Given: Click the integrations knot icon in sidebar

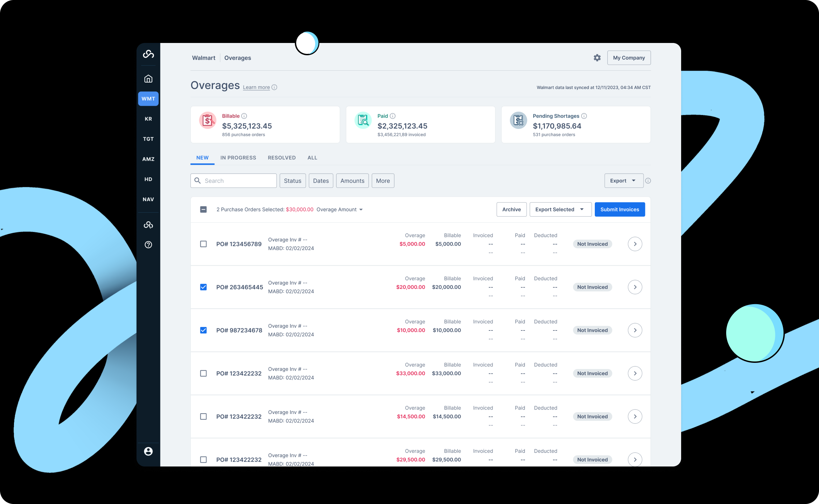Looking at the screenshot, I should pyautogui.click(x=148, y=225).
